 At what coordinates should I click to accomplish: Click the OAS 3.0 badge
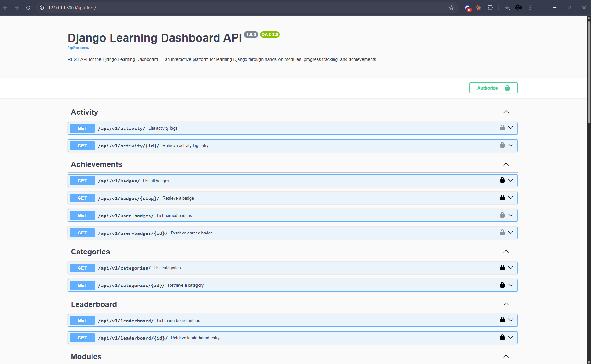270,35
